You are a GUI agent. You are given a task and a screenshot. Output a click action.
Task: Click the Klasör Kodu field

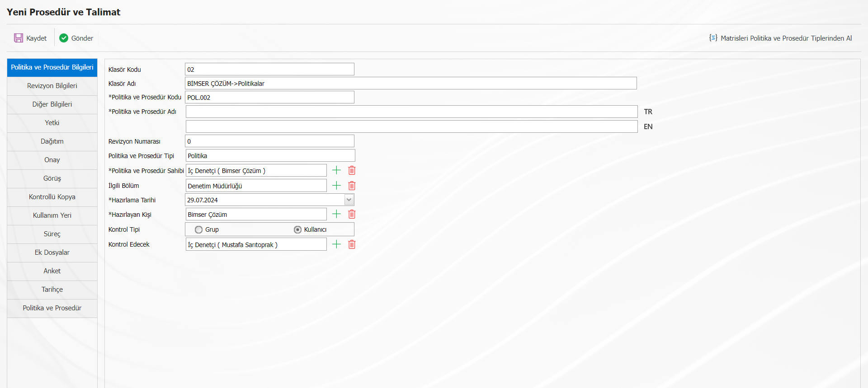tap(269, 69)
